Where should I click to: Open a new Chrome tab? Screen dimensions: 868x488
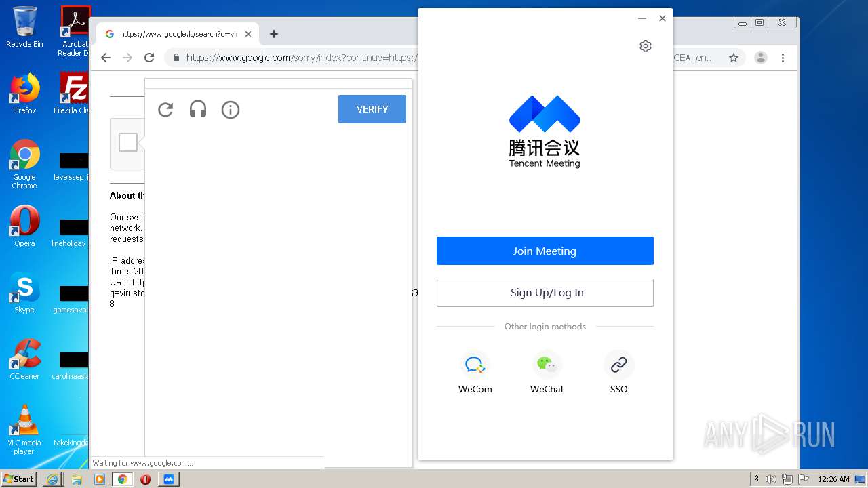point(274,34)
